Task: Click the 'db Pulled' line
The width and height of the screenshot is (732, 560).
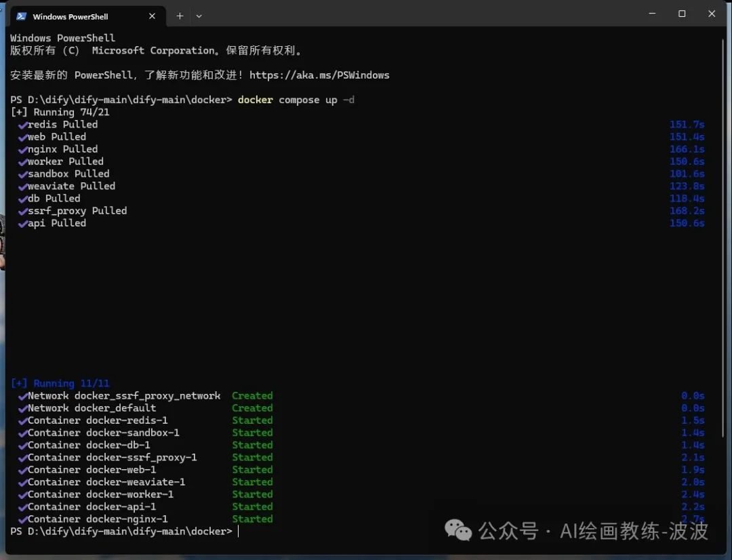Action: 49,199
